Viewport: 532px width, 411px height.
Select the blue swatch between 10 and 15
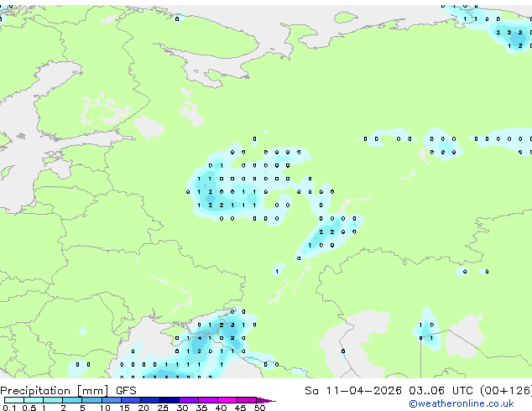pyautogui.click(x=112, y=400)
